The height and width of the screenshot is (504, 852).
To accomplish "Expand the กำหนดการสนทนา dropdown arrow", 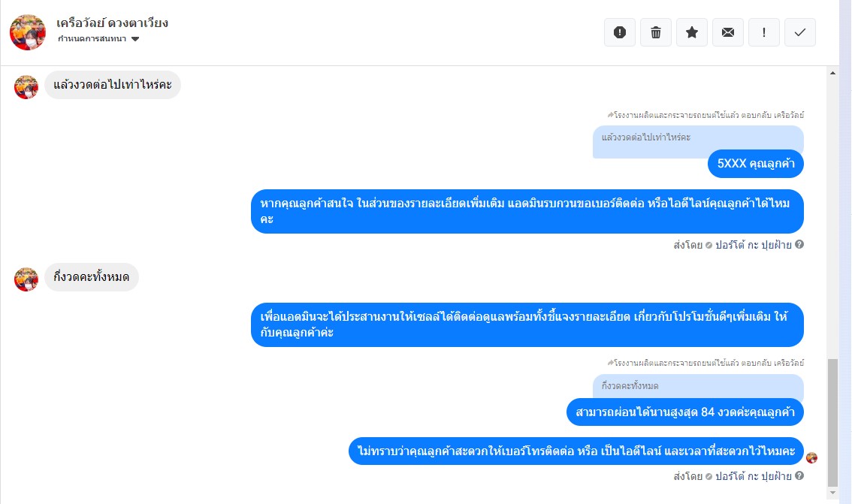I will coord(135,39).
